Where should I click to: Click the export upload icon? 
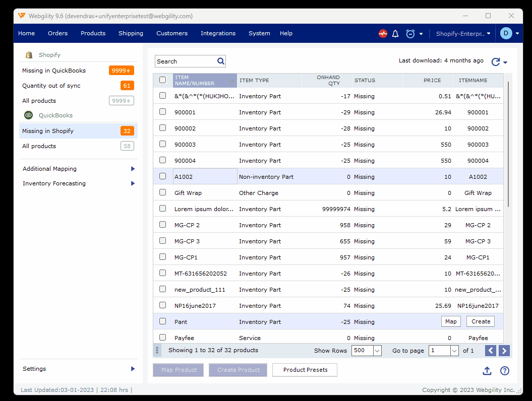(487, 371)
